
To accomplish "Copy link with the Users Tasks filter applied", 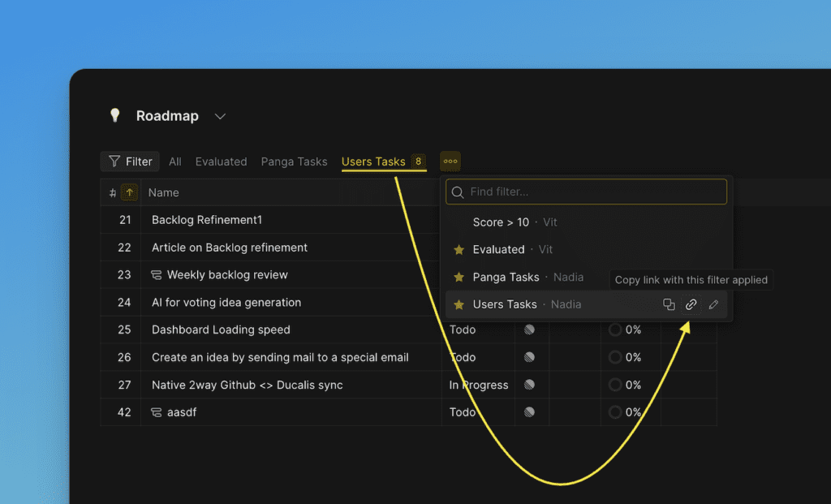I will pyautogui.click(x=691, y=304).
